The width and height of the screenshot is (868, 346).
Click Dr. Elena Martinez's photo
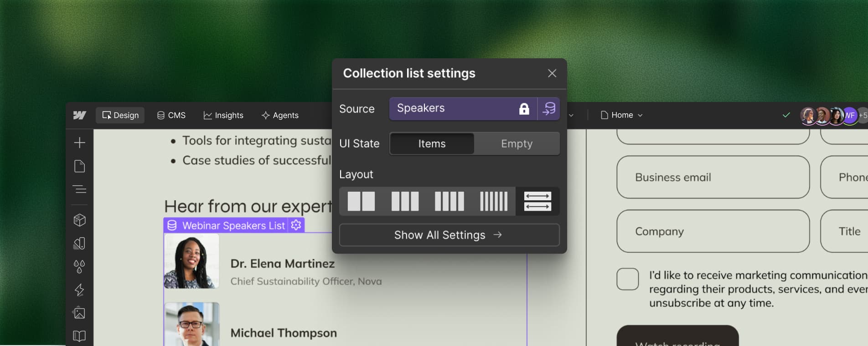(x=191, y=261)
